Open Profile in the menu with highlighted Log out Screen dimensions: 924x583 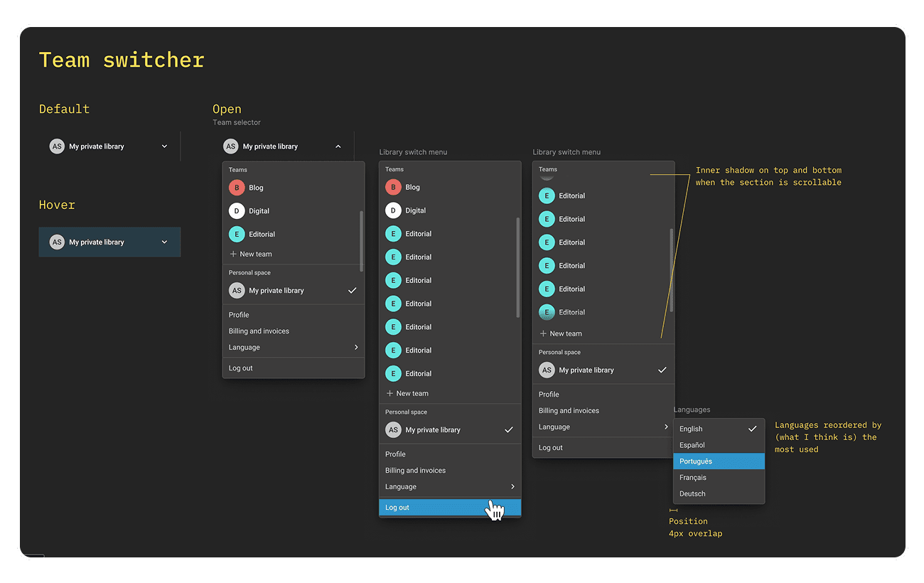click(449, 454)
